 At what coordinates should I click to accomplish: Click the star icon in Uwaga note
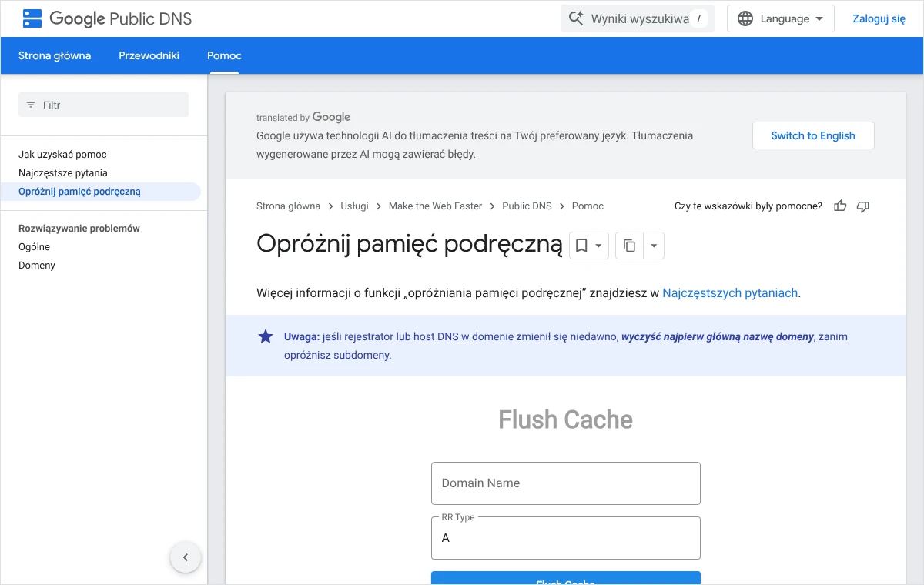(266, 336)
